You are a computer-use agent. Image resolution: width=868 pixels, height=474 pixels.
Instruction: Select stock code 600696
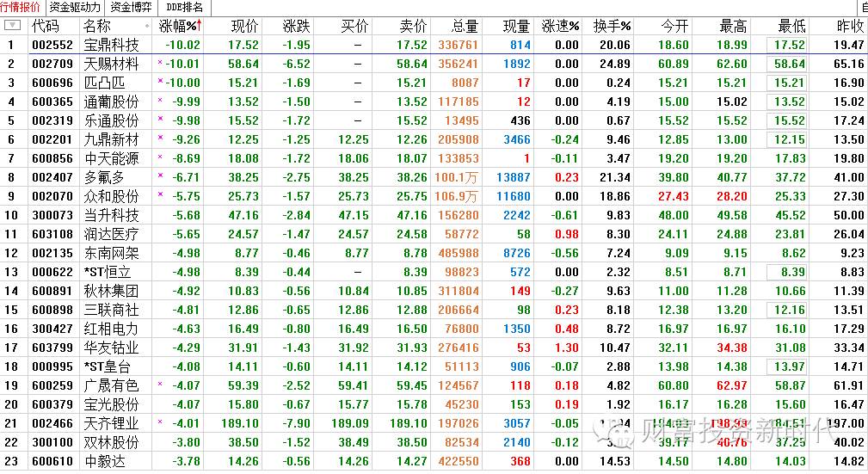tap(52, 83)
